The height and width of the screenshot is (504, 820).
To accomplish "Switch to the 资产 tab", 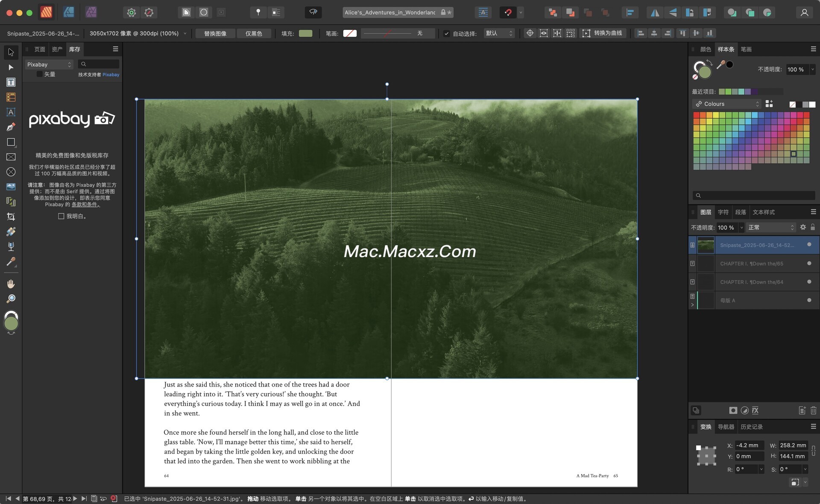I will pyautogui.click(x=57, y=50).
